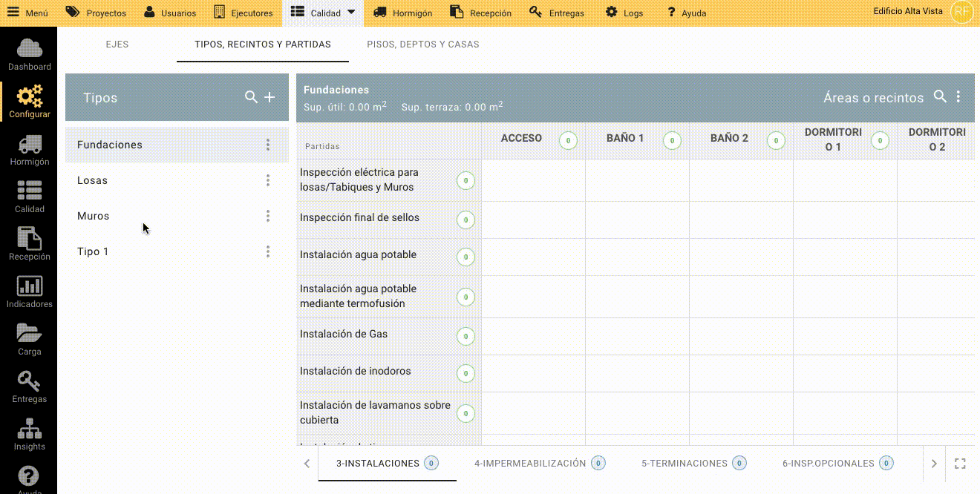Open Áreas o recintos three-dot menu
The height and width of the screenshot is (494, 980).
point(958,97)
